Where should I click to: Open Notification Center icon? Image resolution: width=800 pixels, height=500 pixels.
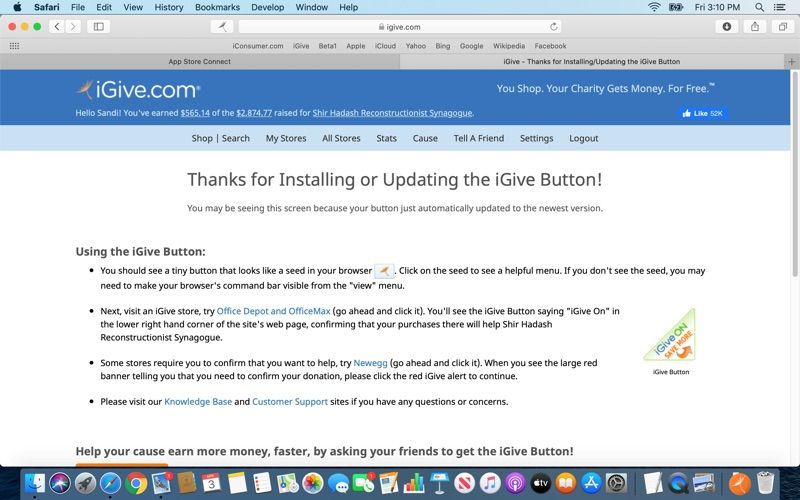click(780, 7)
